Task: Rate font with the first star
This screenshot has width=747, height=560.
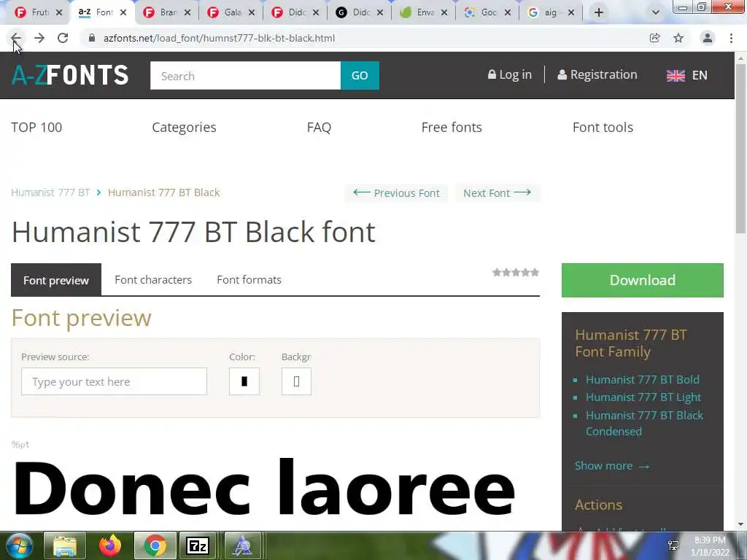Action: (497, 273)
